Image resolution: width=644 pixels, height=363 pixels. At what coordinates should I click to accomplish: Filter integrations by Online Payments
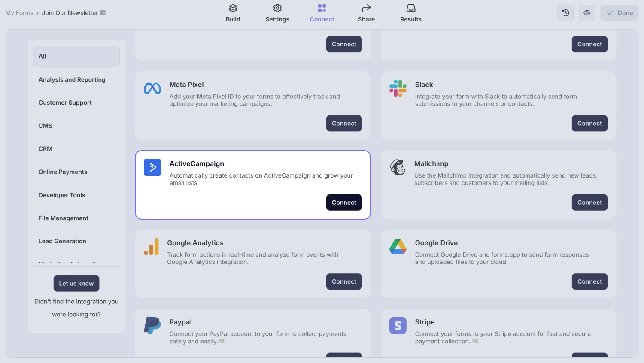63,172
